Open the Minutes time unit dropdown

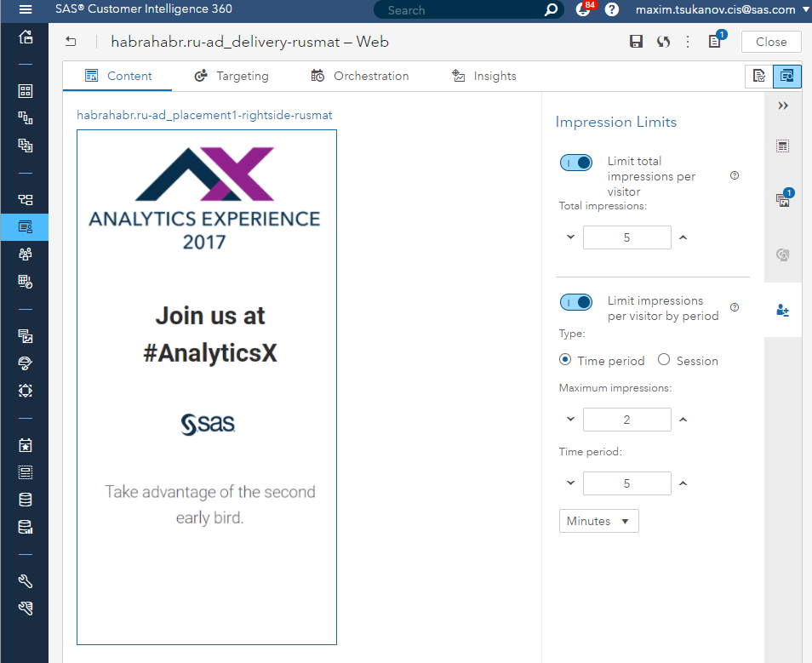(x=598, y=521)
